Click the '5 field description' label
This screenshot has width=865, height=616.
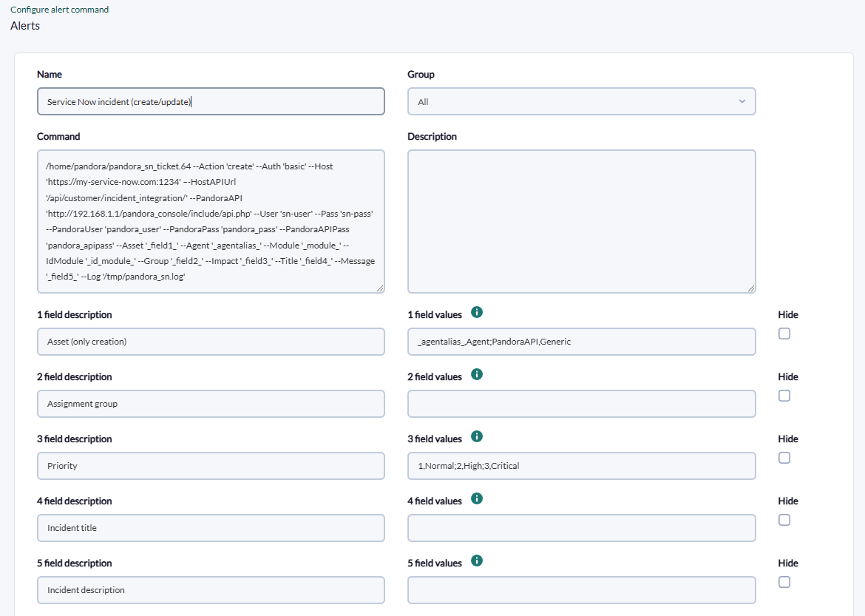tap(75, 563)
